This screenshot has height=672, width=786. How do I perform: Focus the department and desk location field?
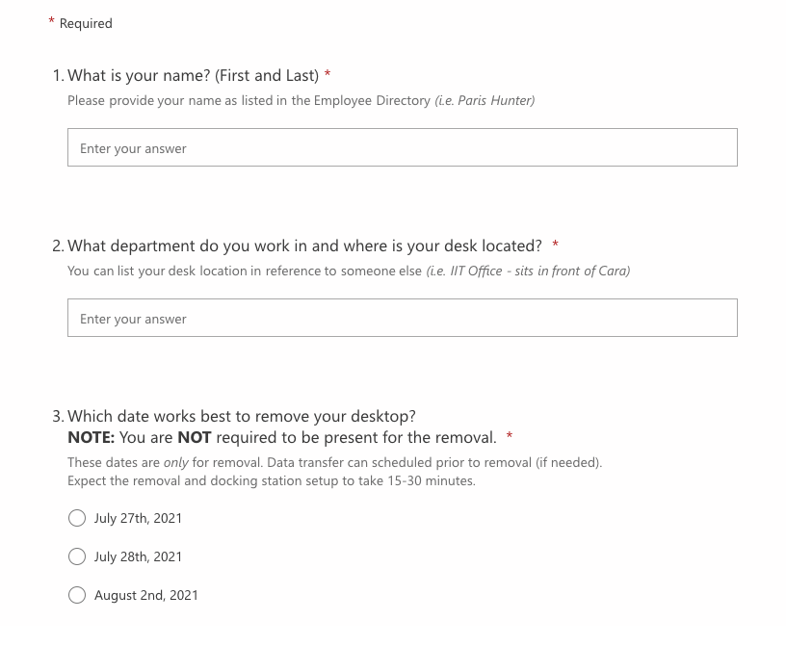(x=402, y=319)
